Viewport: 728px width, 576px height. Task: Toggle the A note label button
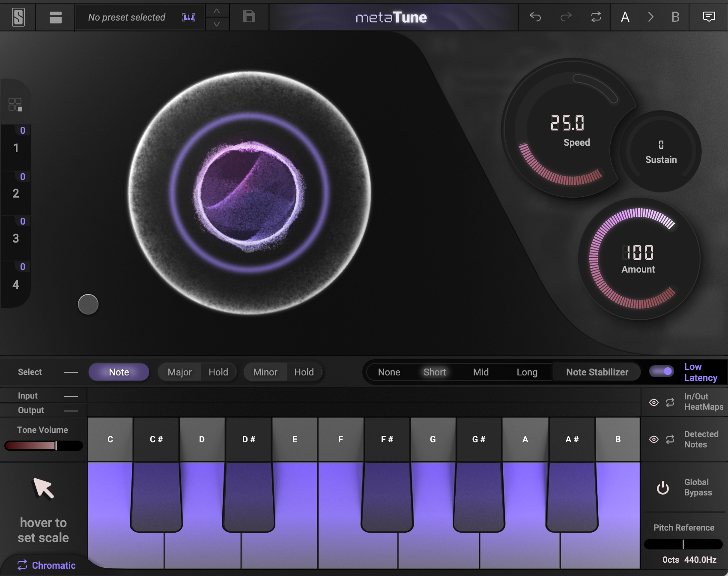(x=525, y=439)
